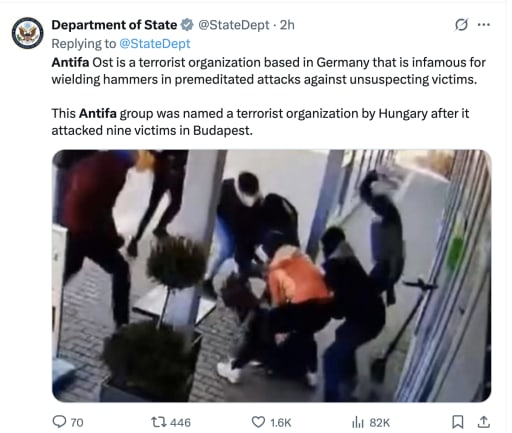Click the 1.6K likes count
This screenshot has width=512, height=433.
281,423
